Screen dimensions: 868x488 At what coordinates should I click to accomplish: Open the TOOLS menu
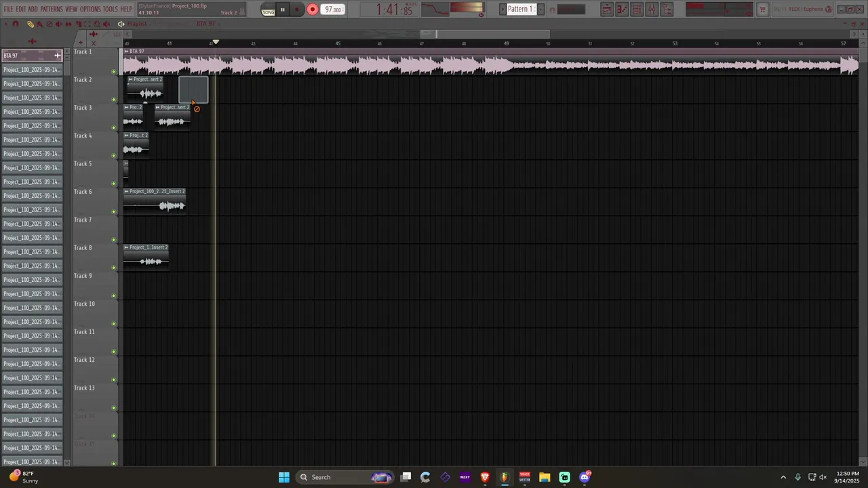[110, 9]
